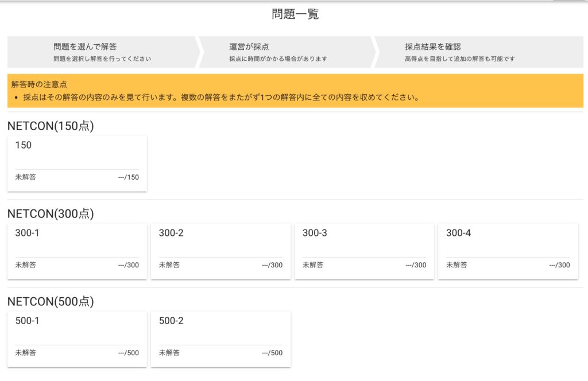Open problem card 300-3

(365, 251)
